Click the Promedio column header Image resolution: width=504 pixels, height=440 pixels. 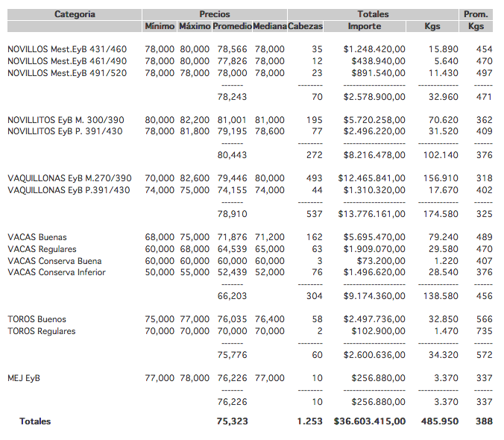(231, 26)
